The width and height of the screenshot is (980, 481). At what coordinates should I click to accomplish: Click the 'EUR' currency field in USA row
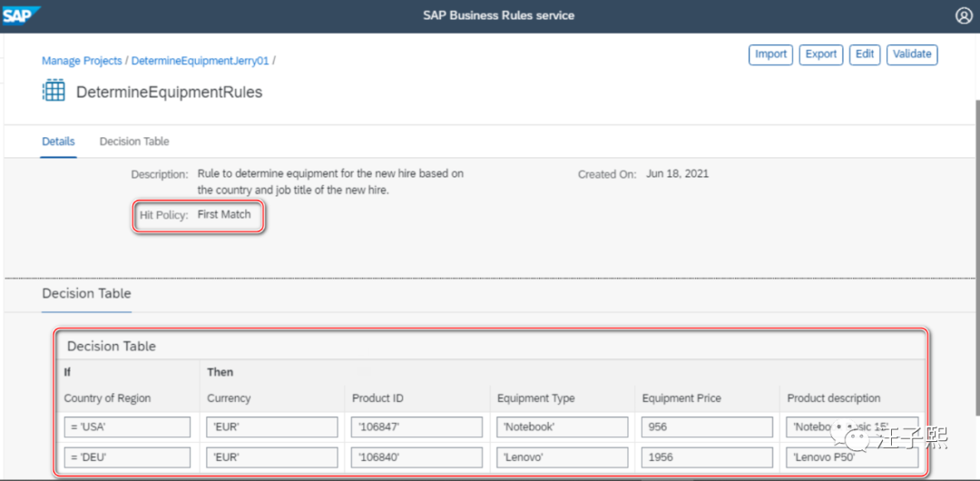(x=271, y=427)
